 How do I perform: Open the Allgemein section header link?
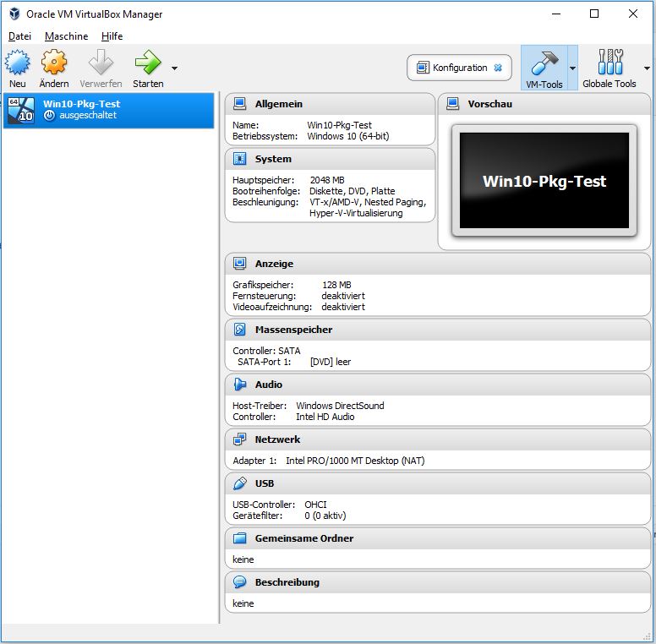click(x=279, y=104)
